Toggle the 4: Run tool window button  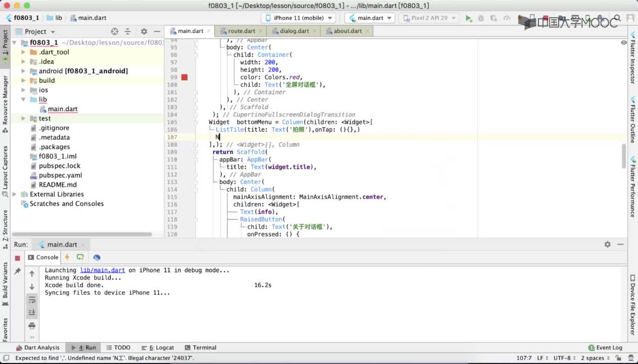click(83, 348)
